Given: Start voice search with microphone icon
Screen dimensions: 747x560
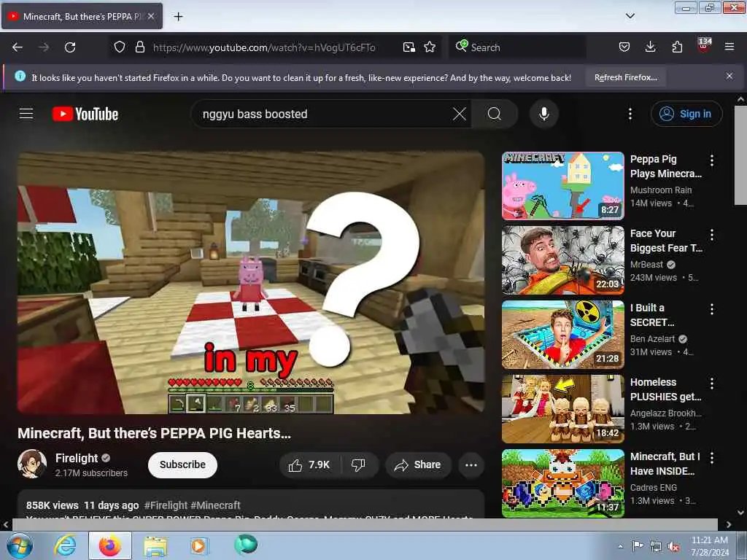Looking at the screenshot, I should [x=544, y=114].
